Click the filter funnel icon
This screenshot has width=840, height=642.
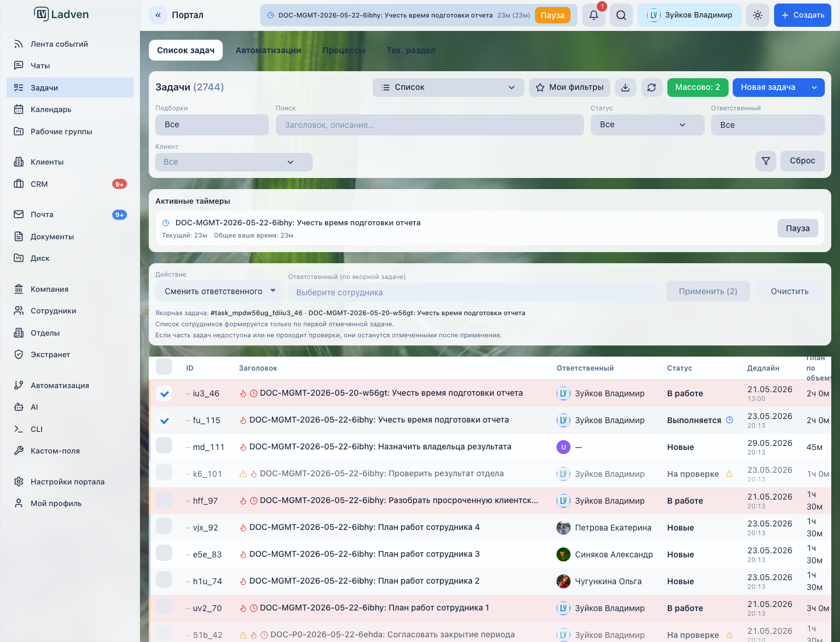coord(766,161)
